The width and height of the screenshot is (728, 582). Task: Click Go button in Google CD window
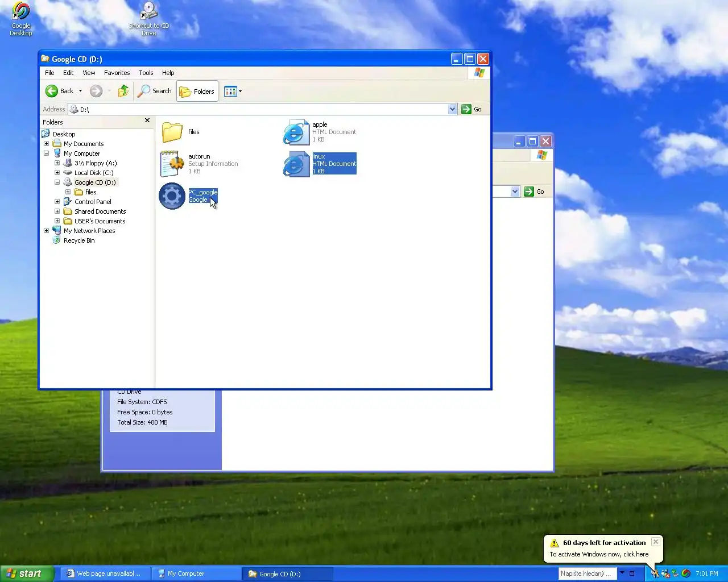point(471,109)
